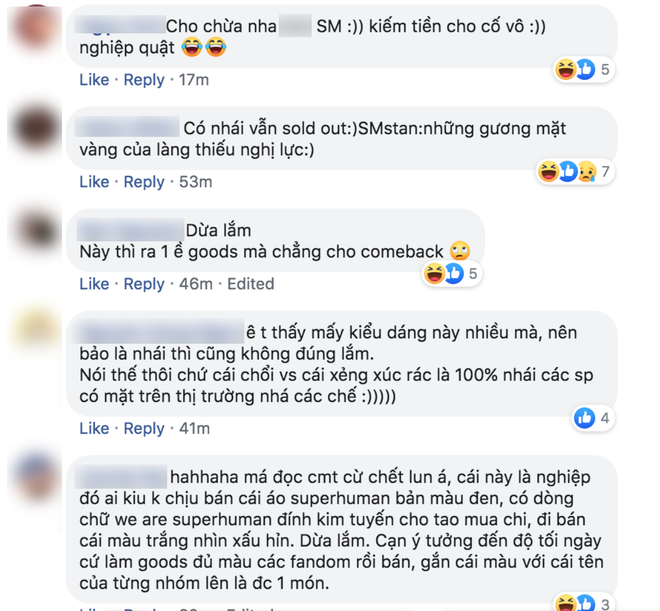This screenshot has height=611, width=660.
Task: Reply to the 46m ago comment
Action: (144, 284)
